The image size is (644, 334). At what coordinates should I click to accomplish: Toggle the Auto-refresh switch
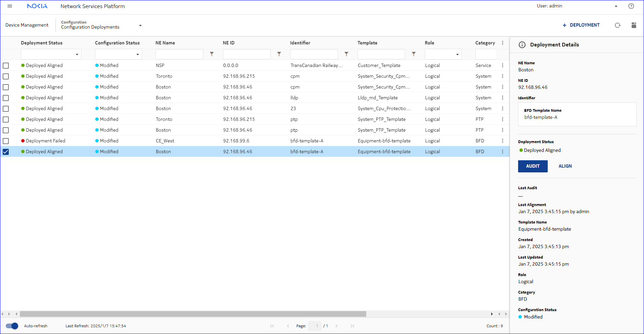(12, 326)
